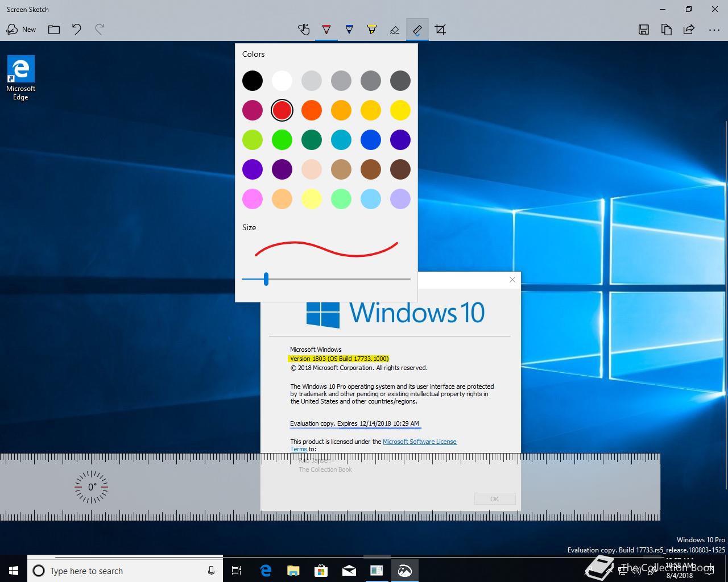
Task: Pick the darkest gray swatch
Action: 400,81
